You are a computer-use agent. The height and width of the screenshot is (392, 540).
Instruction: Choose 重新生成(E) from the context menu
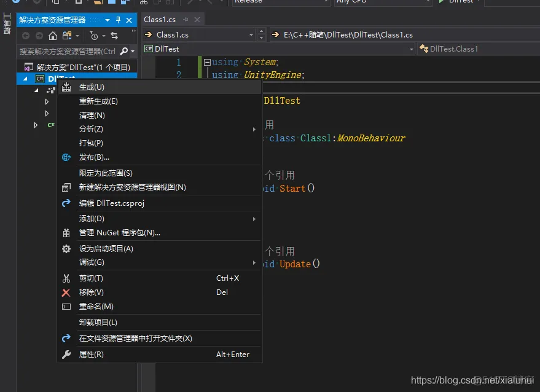pos(159,101)
